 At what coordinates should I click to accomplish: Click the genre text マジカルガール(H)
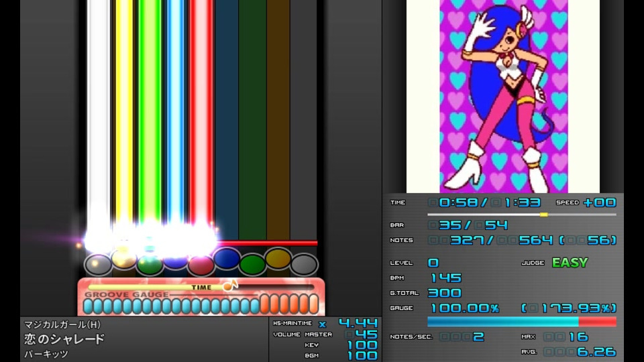62,324
